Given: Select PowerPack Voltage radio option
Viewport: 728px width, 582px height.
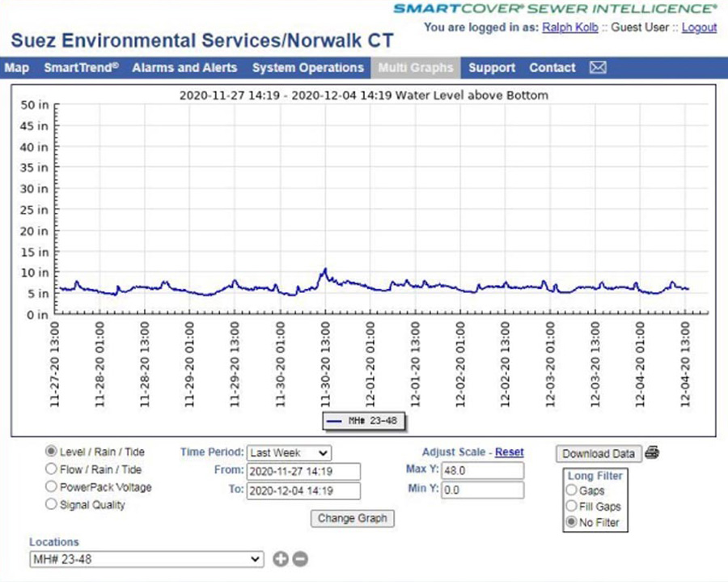Looking at the screenshot, I should tap(51, 486).
